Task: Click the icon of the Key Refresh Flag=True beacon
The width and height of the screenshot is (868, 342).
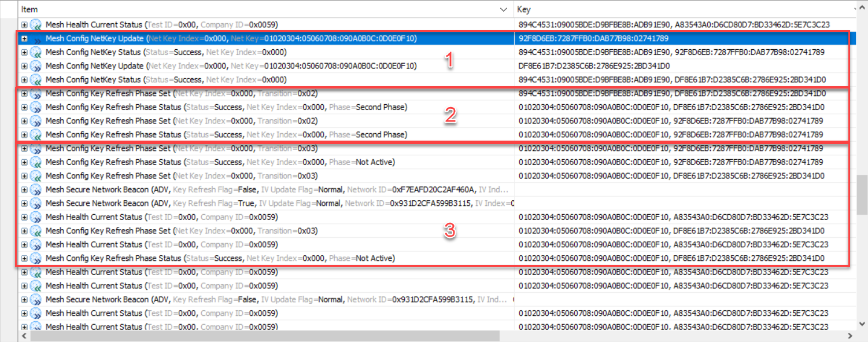Action: (x=36, y=204)
